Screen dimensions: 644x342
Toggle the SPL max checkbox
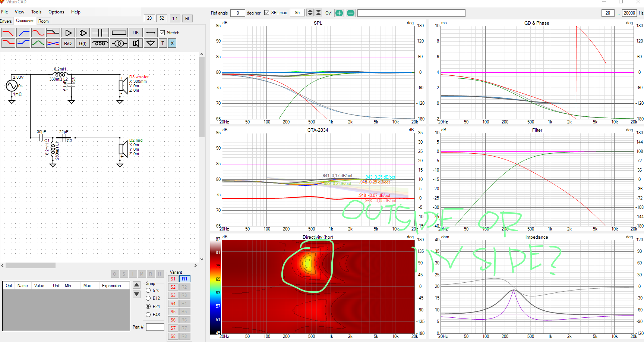click(266, 13)
